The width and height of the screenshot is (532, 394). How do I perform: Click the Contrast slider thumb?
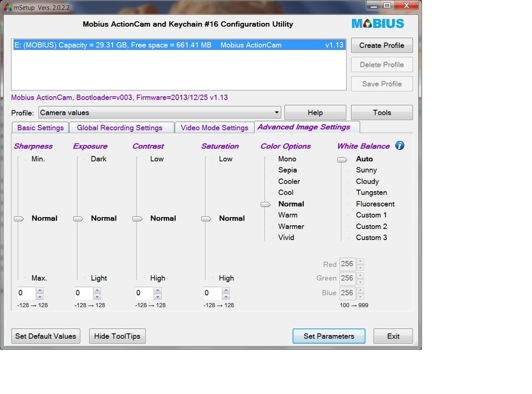pyautogui.click(x=137, y=218)
